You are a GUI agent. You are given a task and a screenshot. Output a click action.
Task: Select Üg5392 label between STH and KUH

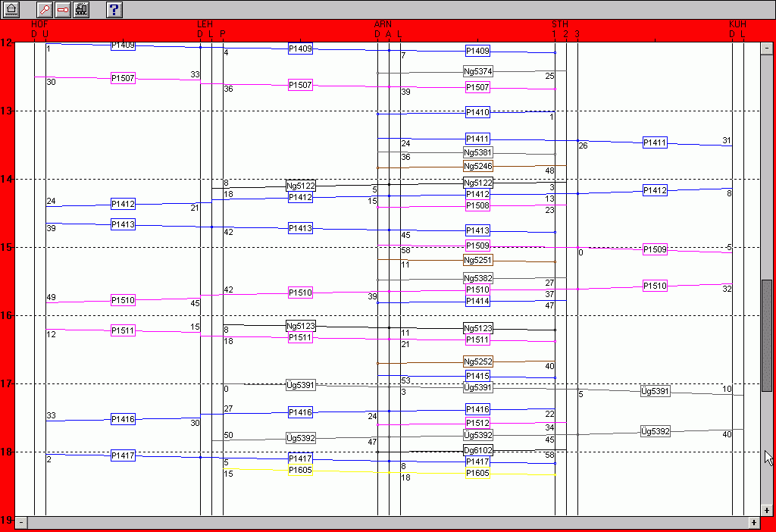pyautogui.click(x=656, y=431)
